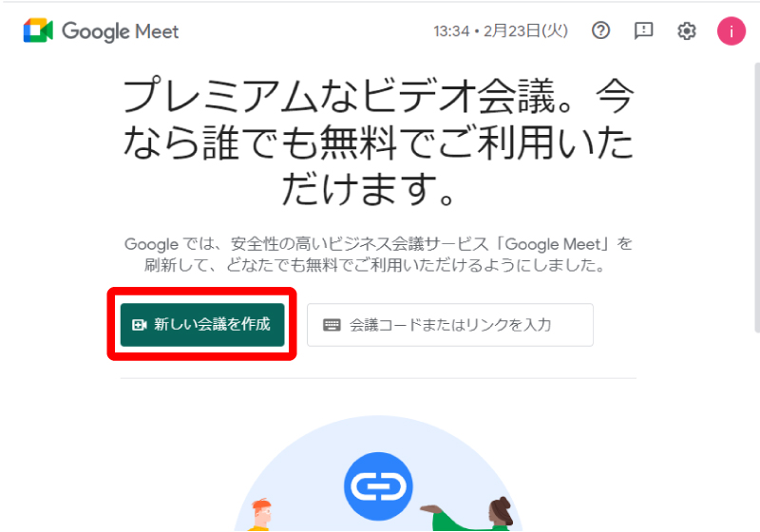Open the settings gear icon
Viewport: 760px width, 532px height.
pos(686,31)
